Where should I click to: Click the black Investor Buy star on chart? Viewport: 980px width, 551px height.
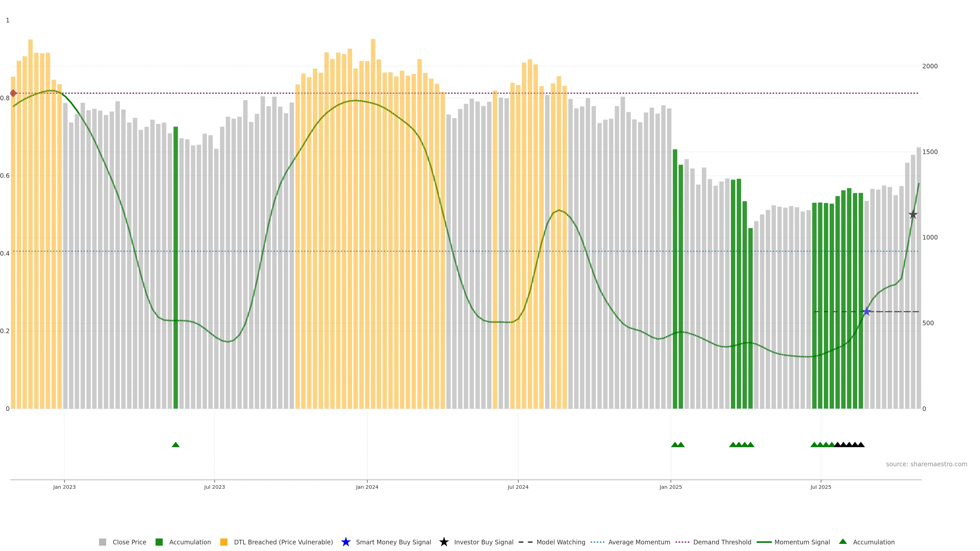point(913,215)
